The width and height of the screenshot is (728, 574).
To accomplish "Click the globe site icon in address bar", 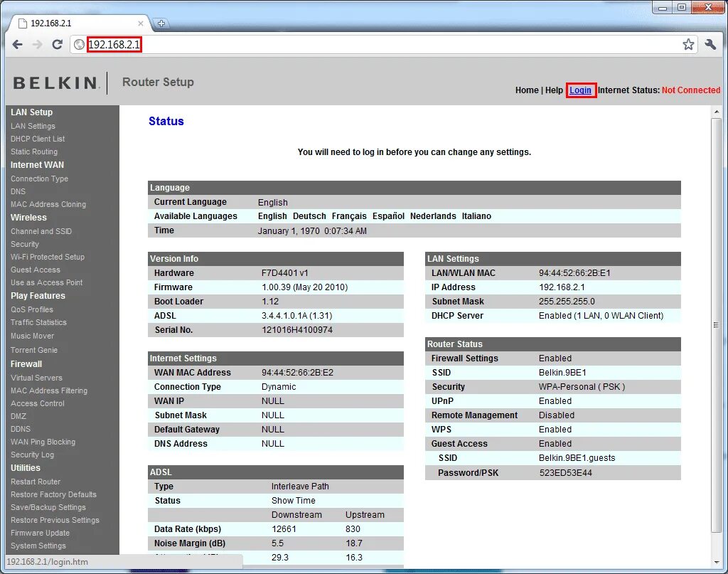I will pos(80,45).
